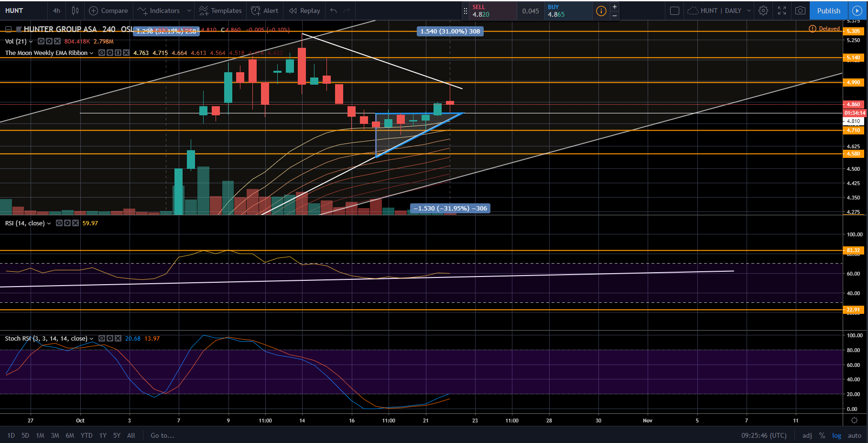Viewport: 868px width, 443px height.
Task: Redo the last chart action
Action: pyautogui.click(x=347, y=11)
